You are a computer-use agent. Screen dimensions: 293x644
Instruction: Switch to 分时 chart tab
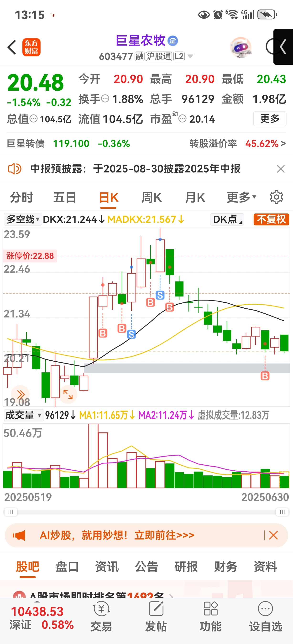21,197
